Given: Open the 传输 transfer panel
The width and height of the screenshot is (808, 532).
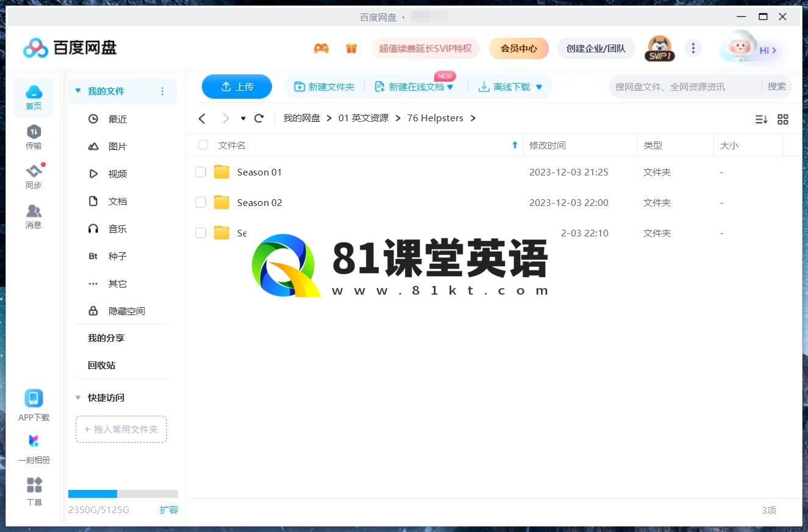Looking at the screenshot, I should [x=34, y=137].
